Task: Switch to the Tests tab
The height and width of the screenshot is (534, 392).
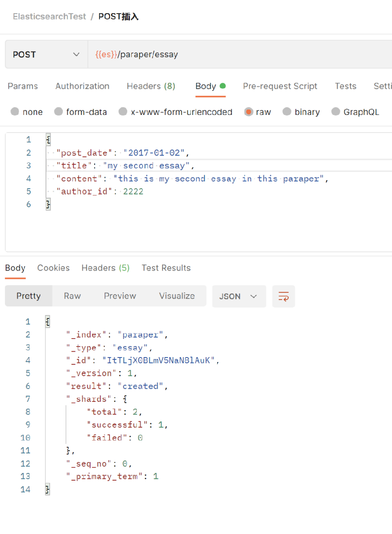Action: pos(346,86)
